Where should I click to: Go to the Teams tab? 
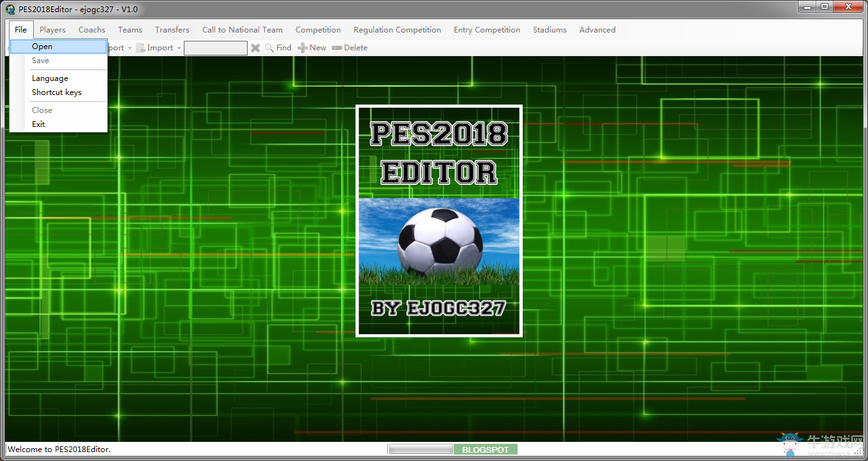click(x=130, y=29)
